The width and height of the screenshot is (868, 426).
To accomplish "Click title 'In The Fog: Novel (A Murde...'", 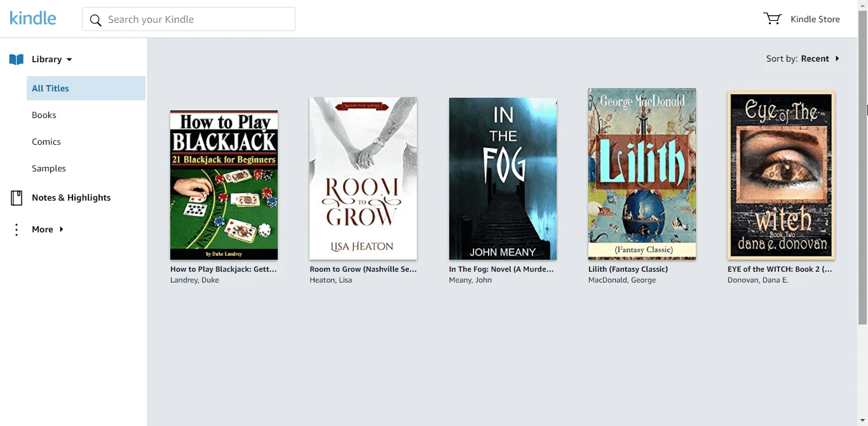I will [x=501, y=269].
